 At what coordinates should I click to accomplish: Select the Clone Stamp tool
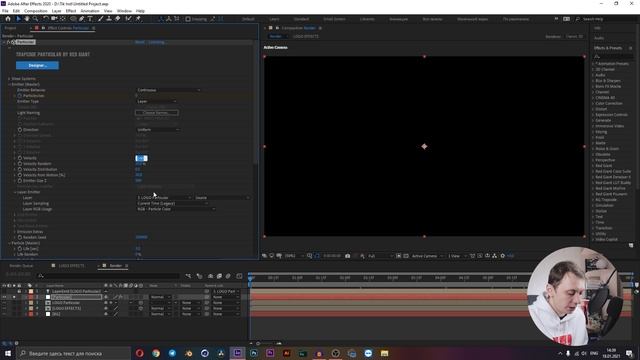109,19
